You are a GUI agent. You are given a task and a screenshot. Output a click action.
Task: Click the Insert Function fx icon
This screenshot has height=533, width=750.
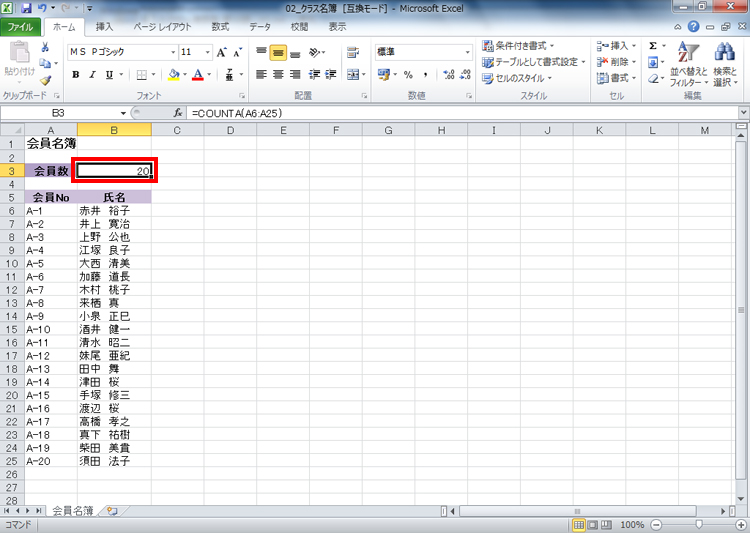point(178,113)
